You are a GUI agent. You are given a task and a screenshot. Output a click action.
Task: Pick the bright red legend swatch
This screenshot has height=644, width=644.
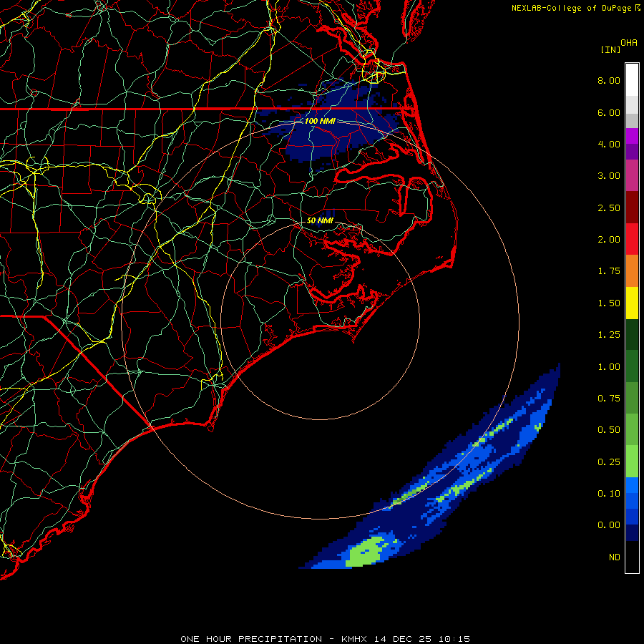pos(632,240)
